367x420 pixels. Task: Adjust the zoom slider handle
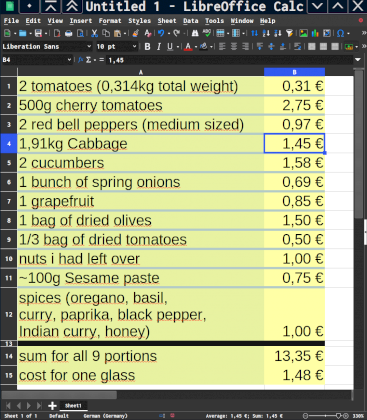(x=339, y=416)
